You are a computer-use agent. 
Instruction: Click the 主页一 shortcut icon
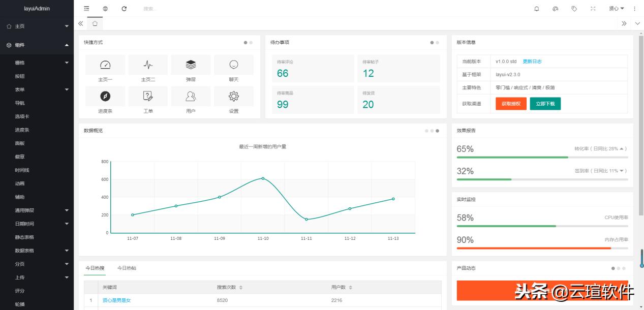coord(105,65)
